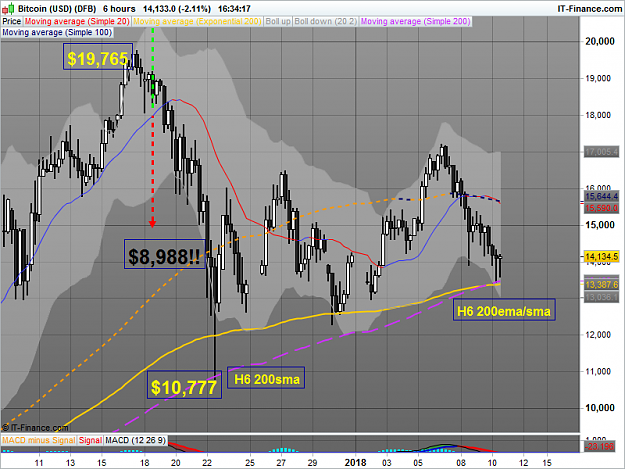625x469 pixels.
Task: Open the MACD minus Signal legend label
Action: point(38,440)
